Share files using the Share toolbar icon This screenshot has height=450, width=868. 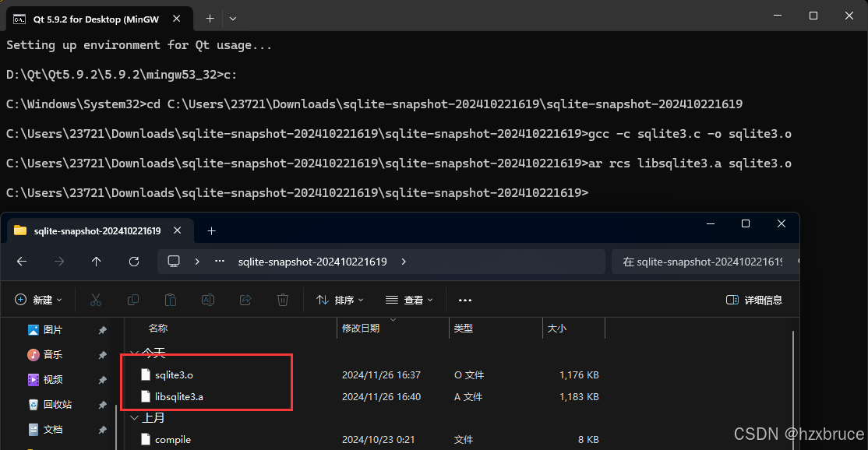click(245, 300)
